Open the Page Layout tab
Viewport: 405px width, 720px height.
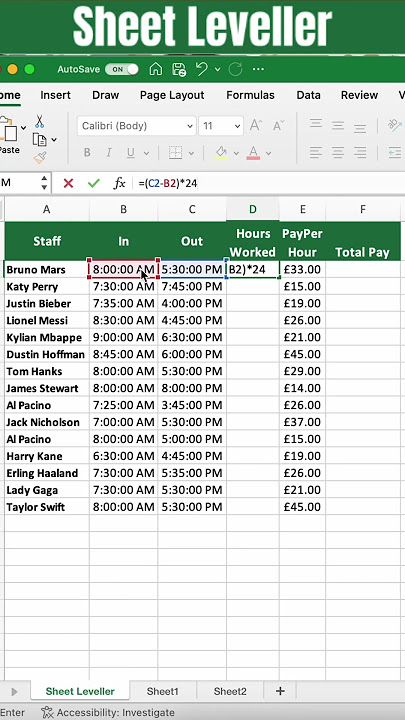[172, 95]
